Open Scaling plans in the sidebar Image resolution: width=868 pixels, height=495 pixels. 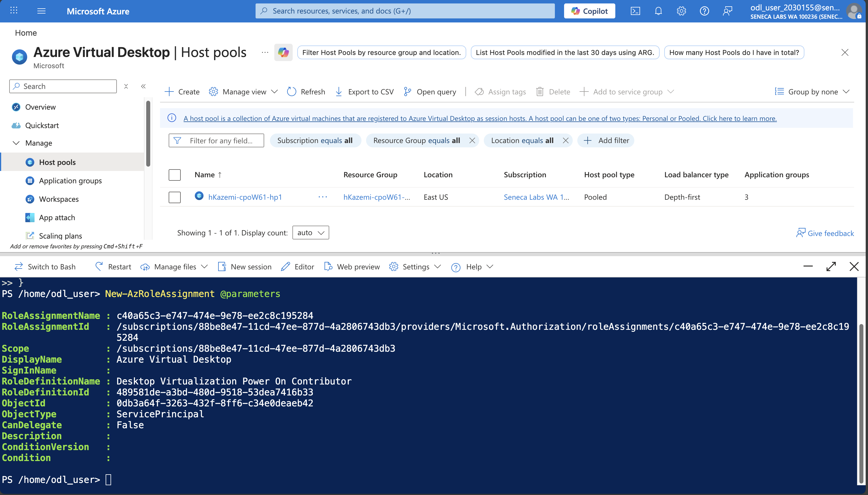click(x=60, y=236)
